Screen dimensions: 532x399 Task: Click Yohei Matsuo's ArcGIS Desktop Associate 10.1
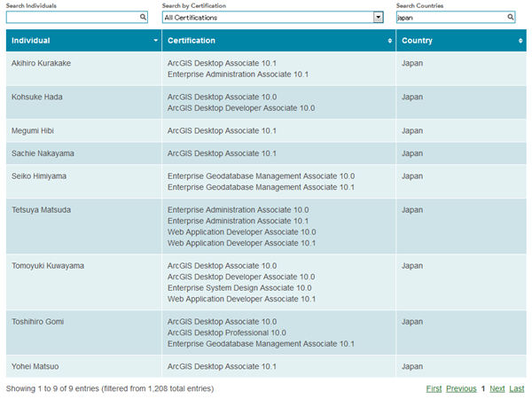pyautogui.click(x=222, y=366)
